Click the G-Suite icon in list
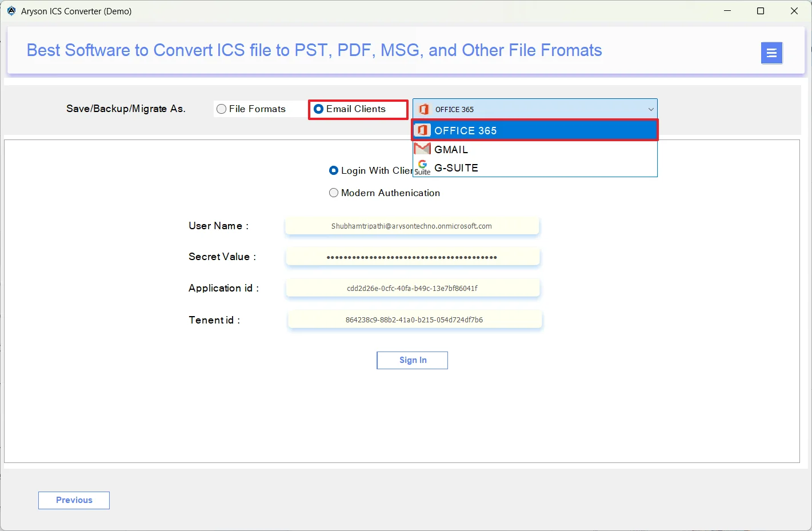The width and height of the screenshot is (812, 531). click(422, 167)
